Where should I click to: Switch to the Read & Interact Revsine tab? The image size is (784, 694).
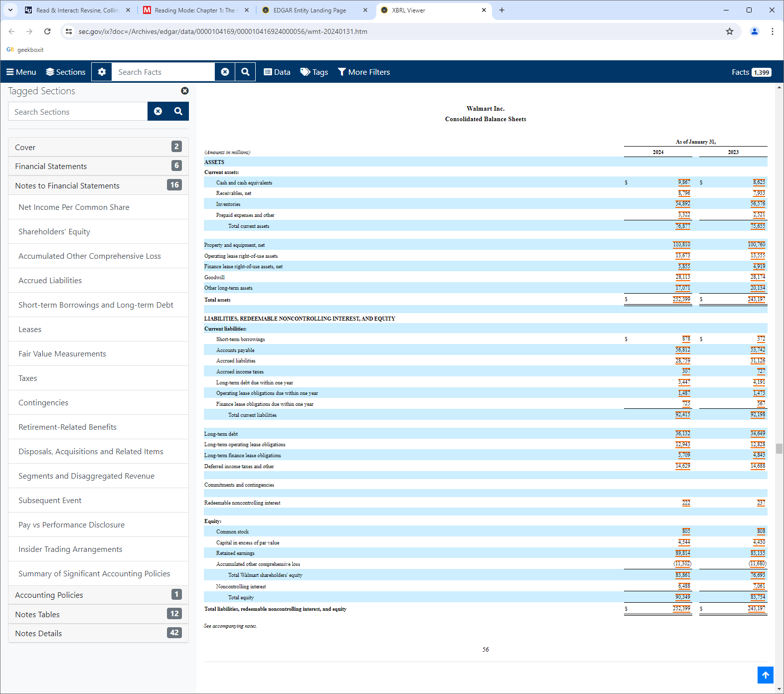click(x=77, y=10)
